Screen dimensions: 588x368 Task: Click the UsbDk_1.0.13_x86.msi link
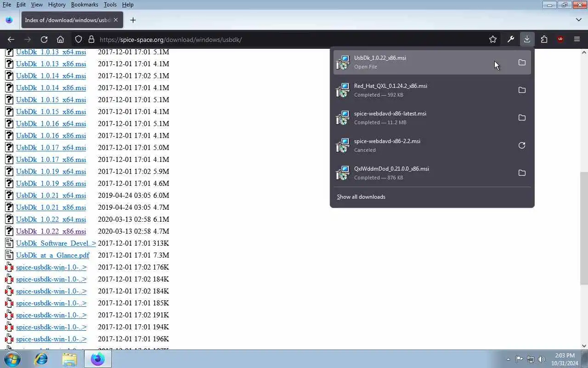pyautogui.click(x=51, y=64)
